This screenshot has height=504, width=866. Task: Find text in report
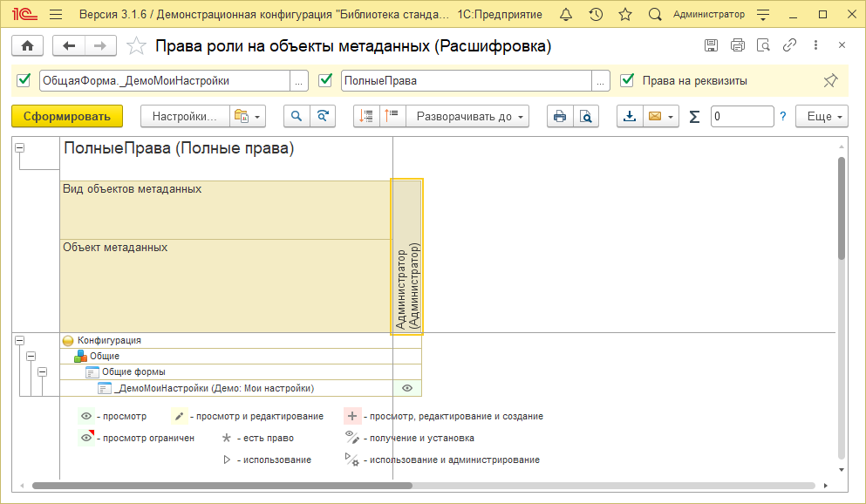297,117
